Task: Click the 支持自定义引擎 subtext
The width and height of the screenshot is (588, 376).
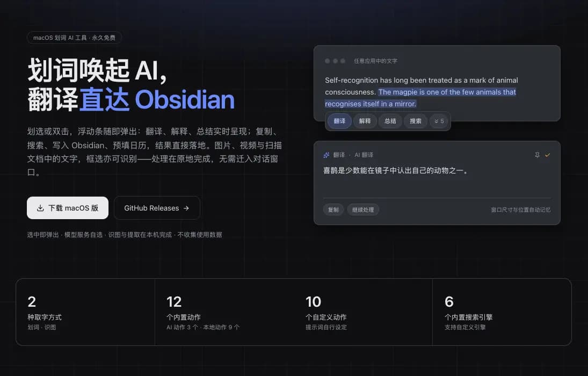Action: (x=465, y=327)
